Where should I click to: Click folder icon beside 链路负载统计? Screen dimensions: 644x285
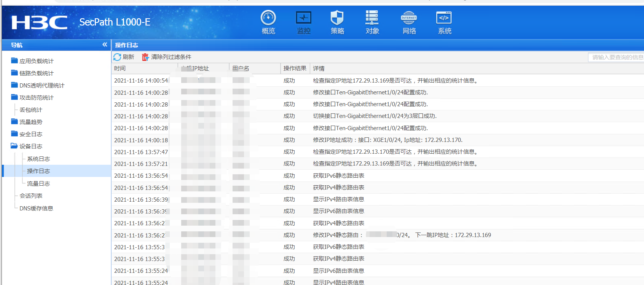click(x=14, y=73)
